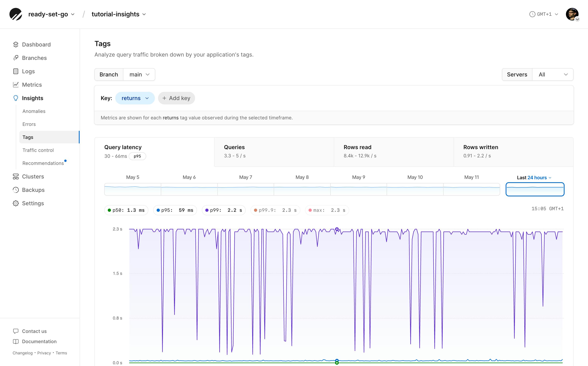Open the returns key dropdown
Image resolution: width=588 pixels, height=366 pixels.
click(x=135, y=98)
